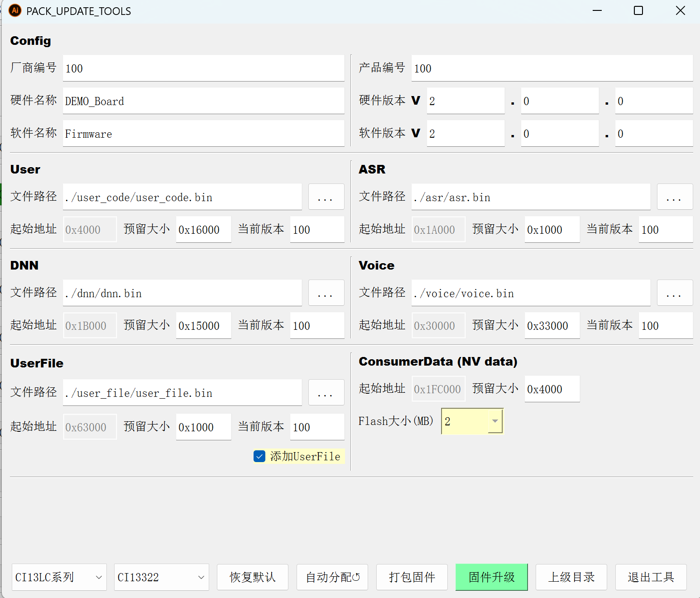This screenshot has width=700, height=598.
Task: Click the 恢复默认 button
Action: [x=252, y=577]
